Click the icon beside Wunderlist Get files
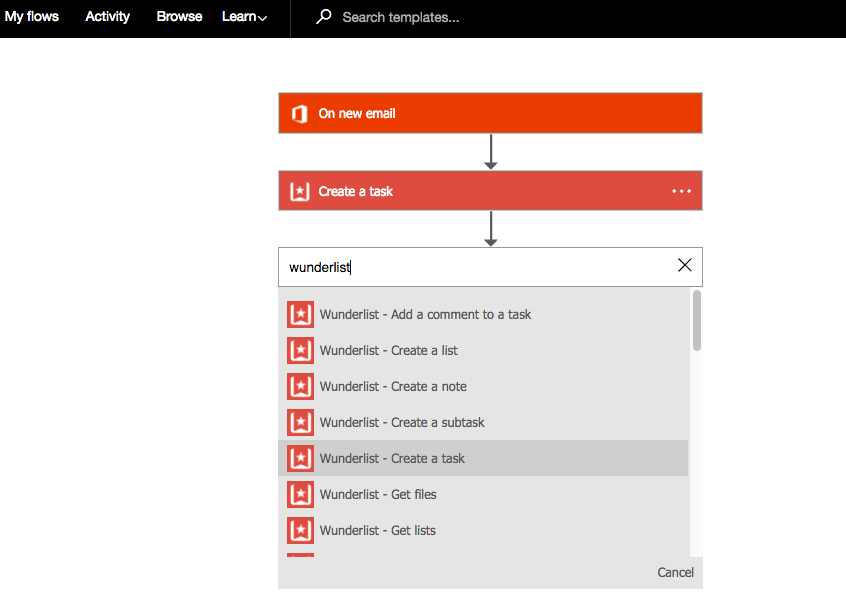 (x=300, y=494)
